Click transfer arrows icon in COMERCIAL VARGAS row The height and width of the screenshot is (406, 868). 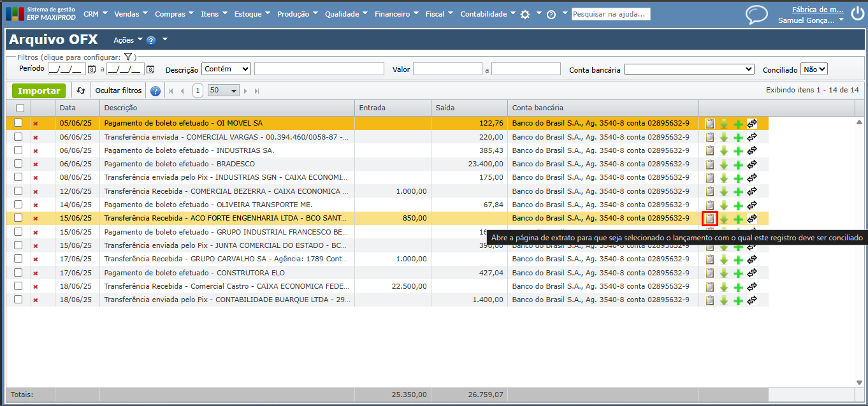click(752, 137)
